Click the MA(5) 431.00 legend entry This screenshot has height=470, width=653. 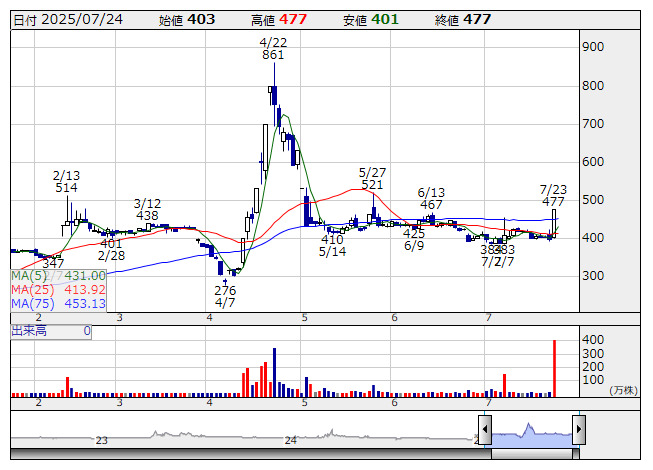[58, 276]
